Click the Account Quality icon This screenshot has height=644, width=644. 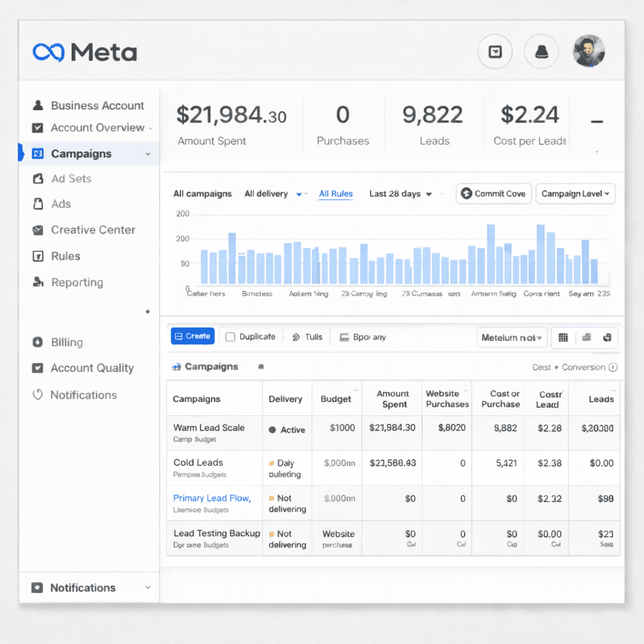pos(37,367)
